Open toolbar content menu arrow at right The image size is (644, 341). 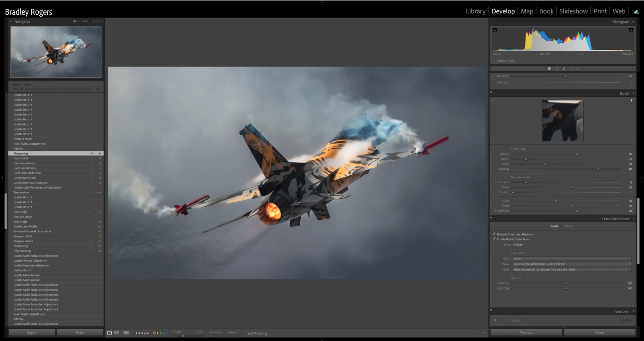[484, 333]
